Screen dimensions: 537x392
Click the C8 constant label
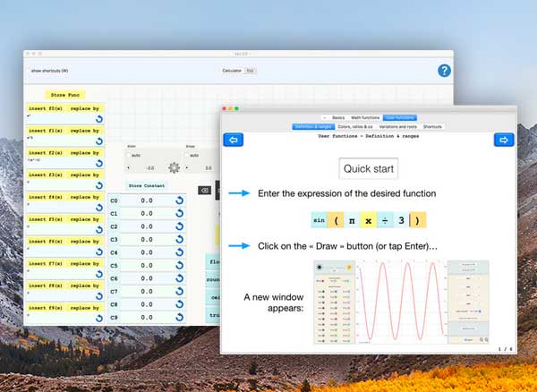tap(114, 304)
